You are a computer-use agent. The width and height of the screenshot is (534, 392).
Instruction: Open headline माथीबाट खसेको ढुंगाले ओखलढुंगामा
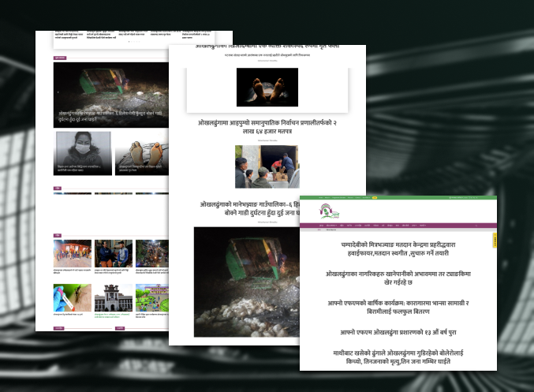(x=398, y=357)
